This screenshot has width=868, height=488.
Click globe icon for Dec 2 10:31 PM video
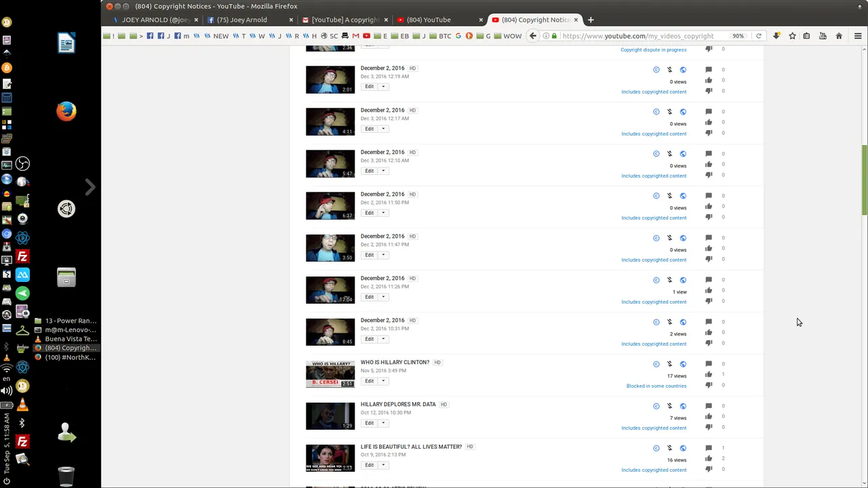pos(683,322)
